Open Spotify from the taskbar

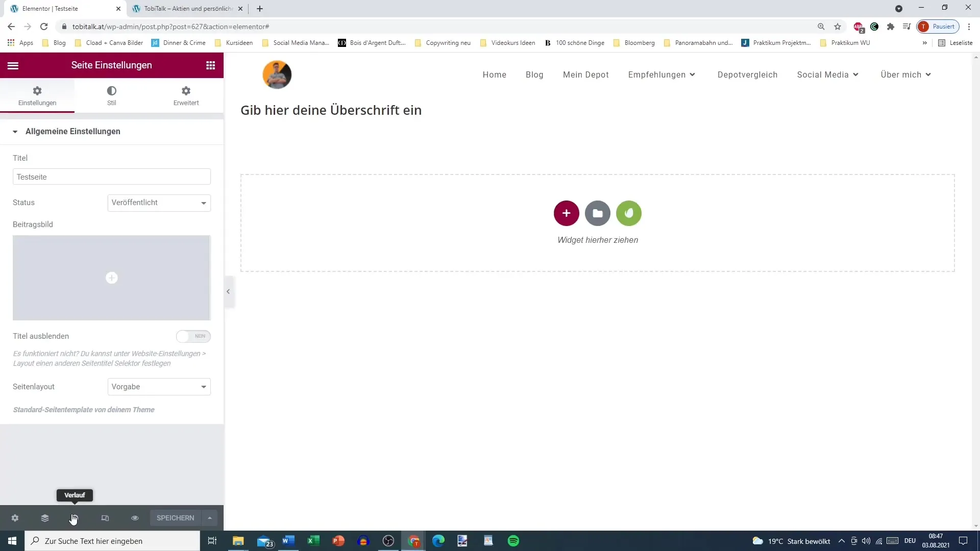coord(513,541)
